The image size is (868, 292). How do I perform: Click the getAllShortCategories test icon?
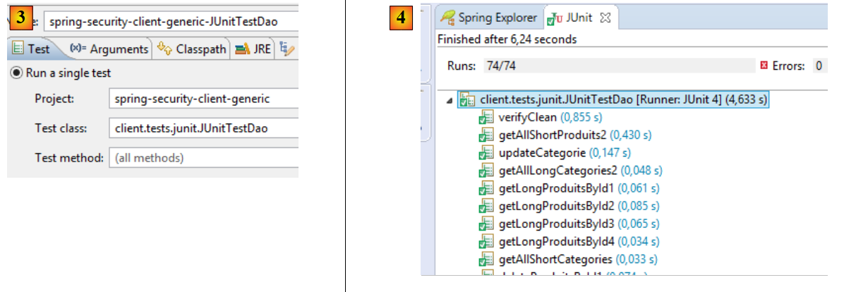click(x=486, y=260)
